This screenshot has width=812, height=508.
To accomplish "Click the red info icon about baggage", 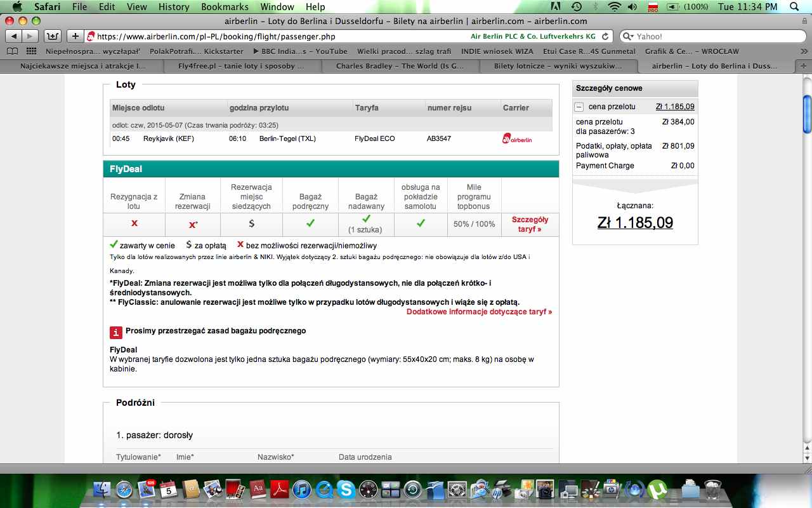I will (x=115, y=332).
